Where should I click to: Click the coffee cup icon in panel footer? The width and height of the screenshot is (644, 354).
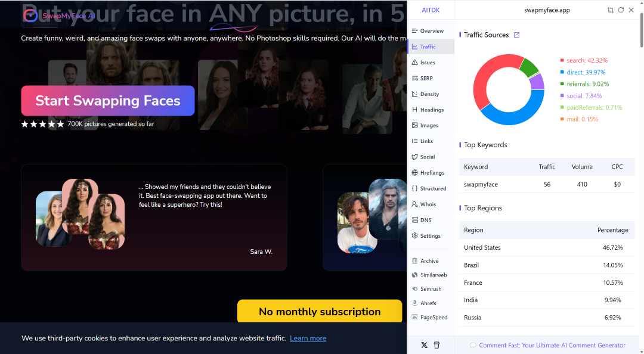coord(436,345)
